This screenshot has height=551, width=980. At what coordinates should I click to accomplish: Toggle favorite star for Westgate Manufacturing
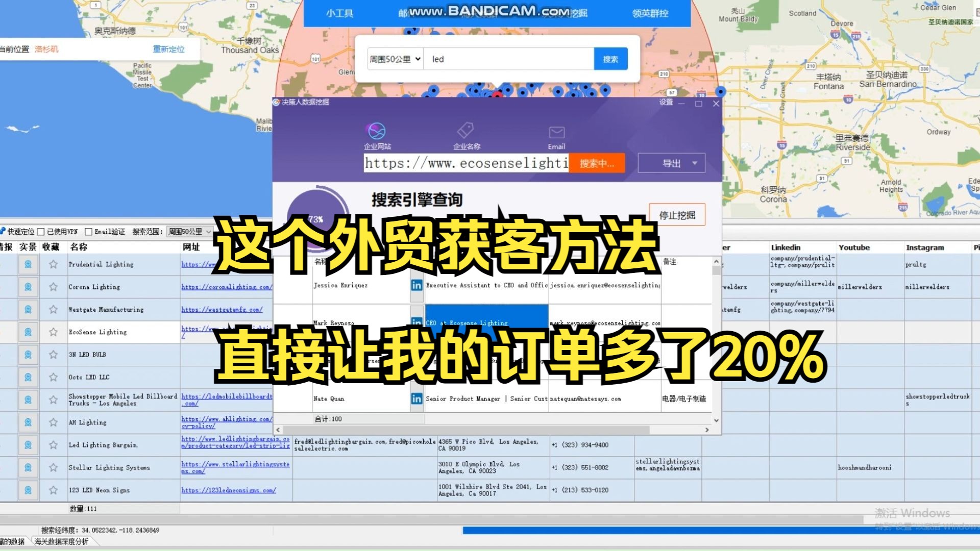pyautogui.click(x=53, y=309)
